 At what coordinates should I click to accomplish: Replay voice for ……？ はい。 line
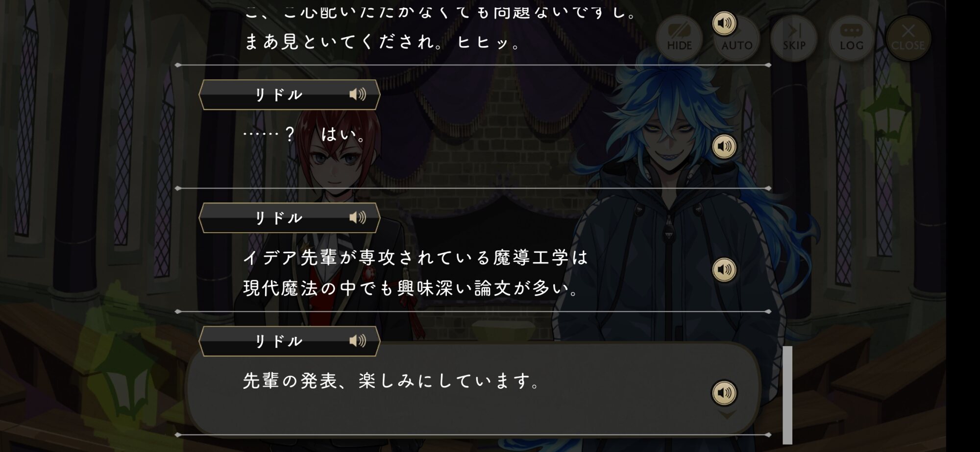(724, 146)
